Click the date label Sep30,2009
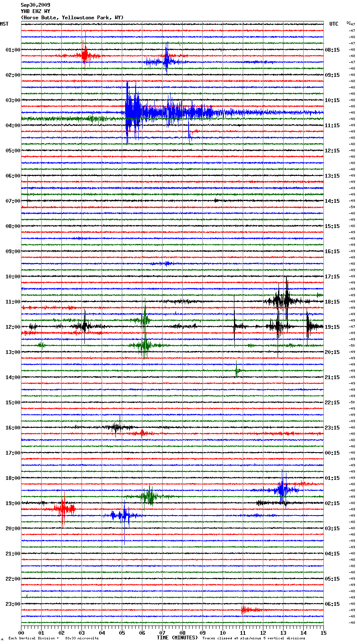Viewport: 357px width, 644px height. (35, 5)
